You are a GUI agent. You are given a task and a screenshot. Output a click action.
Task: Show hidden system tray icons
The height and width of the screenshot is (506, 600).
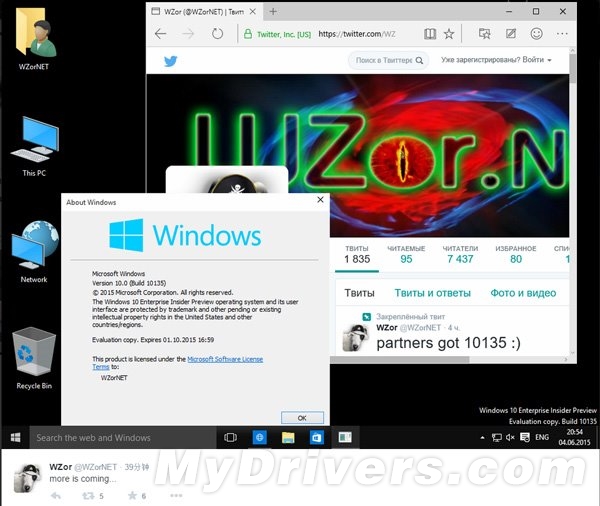(482, 437)
